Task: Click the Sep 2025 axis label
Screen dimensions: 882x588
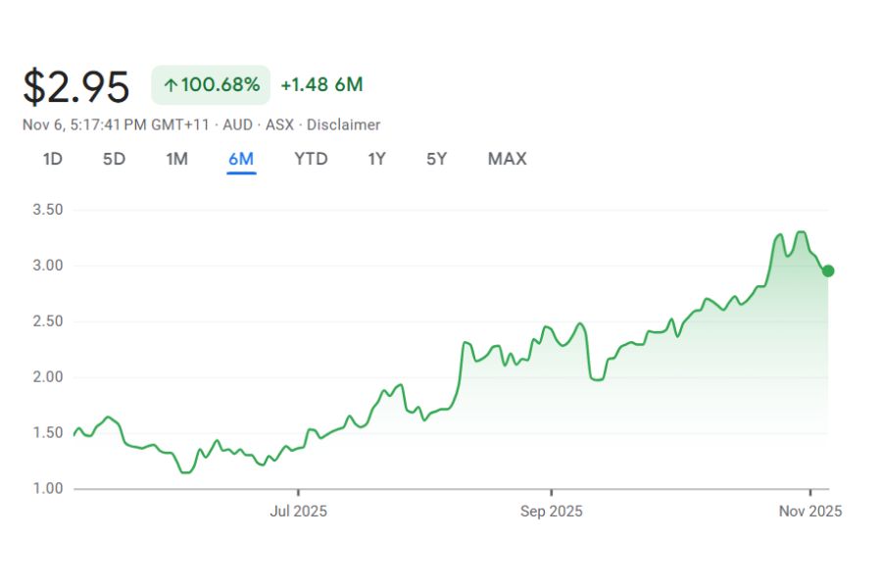Action: [551, 511]
